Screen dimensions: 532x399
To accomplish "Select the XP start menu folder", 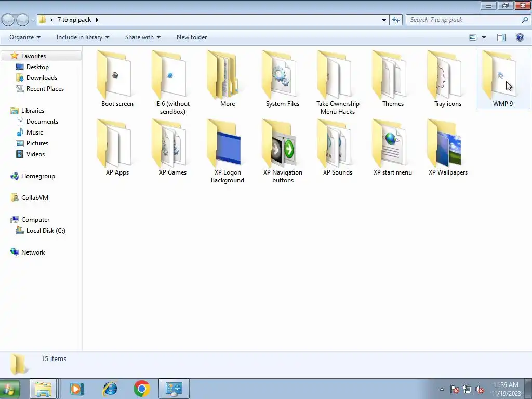I will coord(393,147).
